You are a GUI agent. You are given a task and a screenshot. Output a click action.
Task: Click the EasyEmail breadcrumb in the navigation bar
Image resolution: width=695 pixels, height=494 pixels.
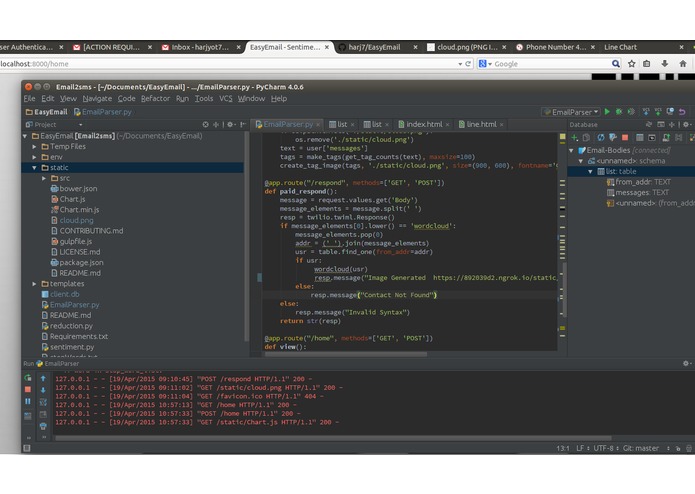(x=47, y=112)
